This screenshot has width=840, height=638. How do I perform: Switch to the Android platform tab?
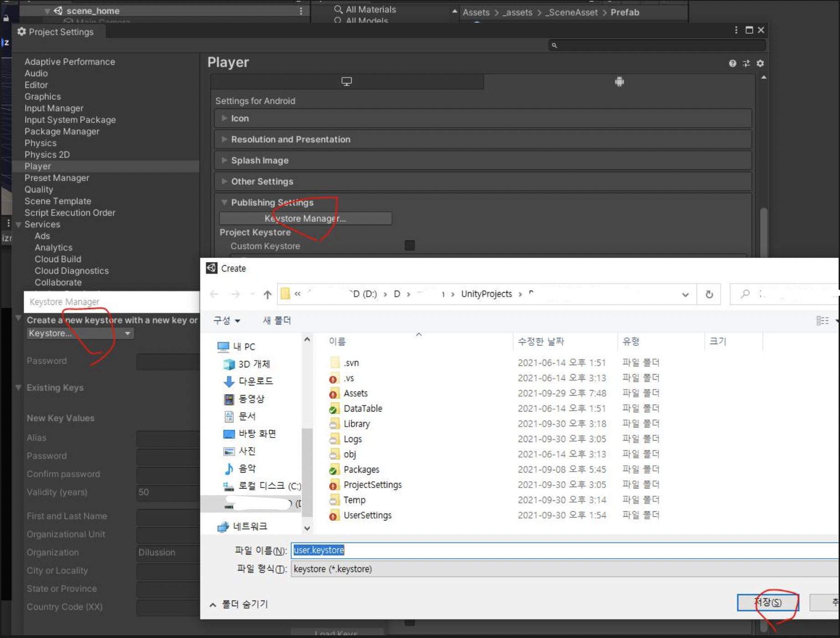click(619, 82)
